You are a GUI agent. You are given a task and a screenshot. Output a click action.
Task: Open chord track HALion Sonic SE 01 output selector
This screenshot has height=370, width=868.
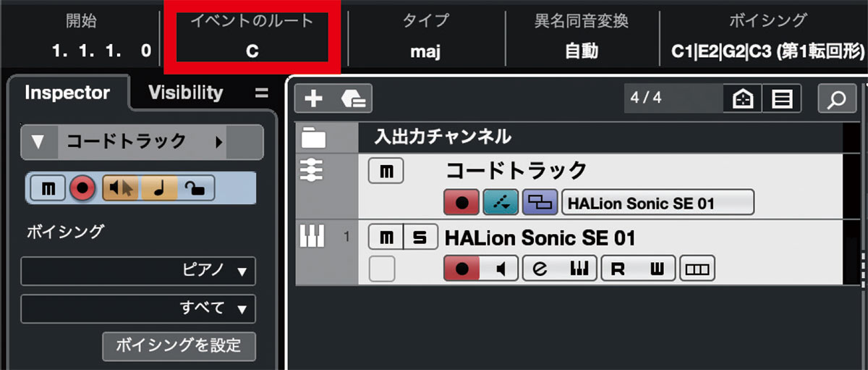point(658,203)
